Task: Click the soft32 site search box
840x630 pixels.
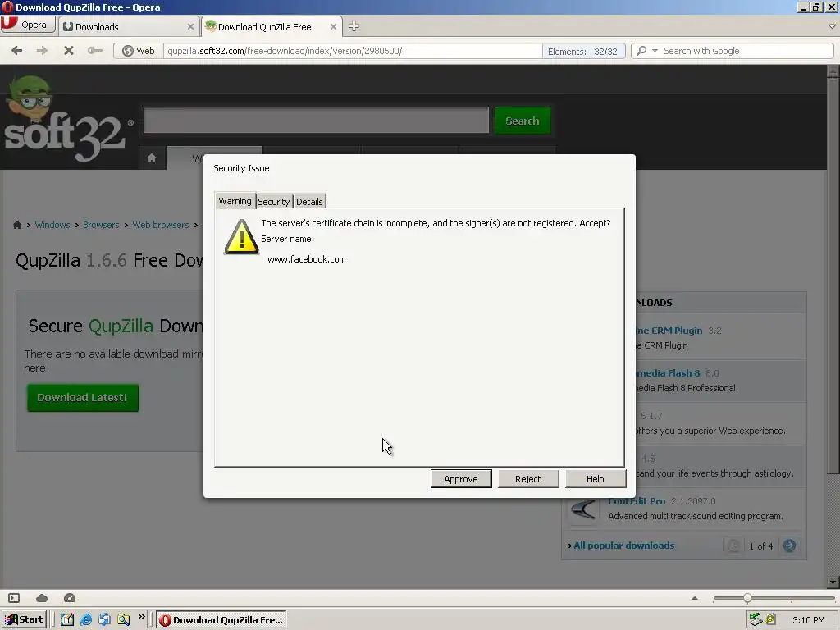Action: 316,120
